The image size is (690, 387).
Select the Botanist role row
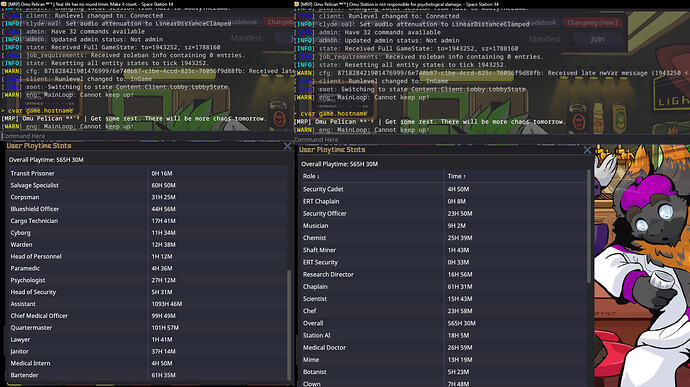[x=444, y=372]
